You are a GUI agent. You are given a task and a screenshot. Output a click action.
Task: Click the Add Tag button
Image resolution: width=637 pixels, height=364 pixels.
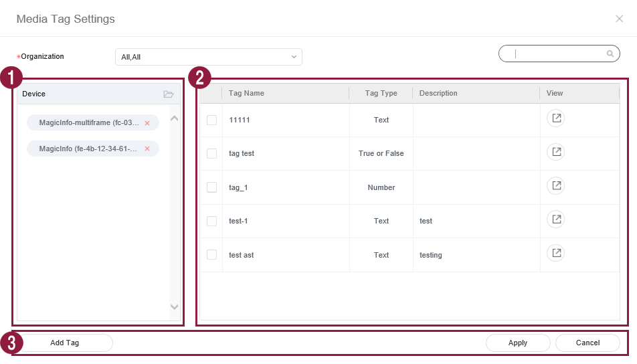tap(65, 343)
